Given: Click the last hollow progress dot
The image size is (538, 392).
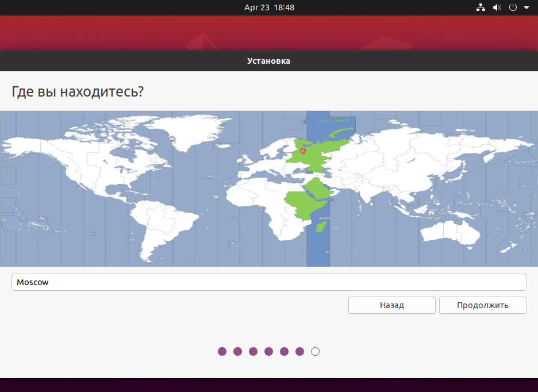Looking at the screenshot, I should 315,352.
